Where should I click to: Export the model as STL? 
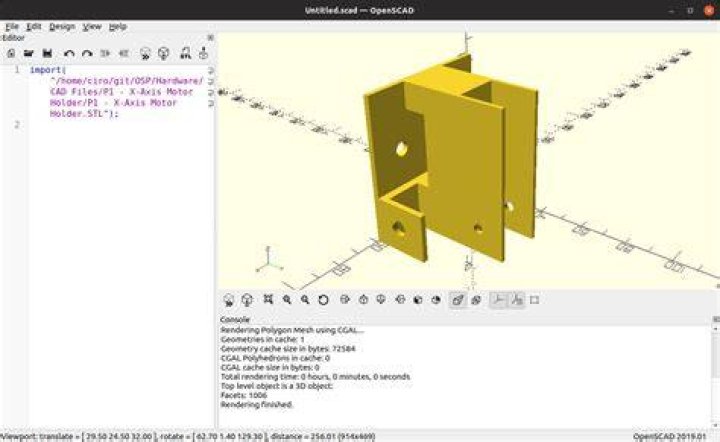tap(186, 54)
